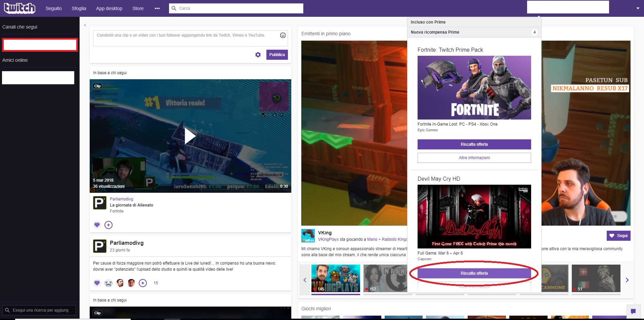
Task: Open App desktop navigation link
Action: pyautogui.click(x=109, y=8)
